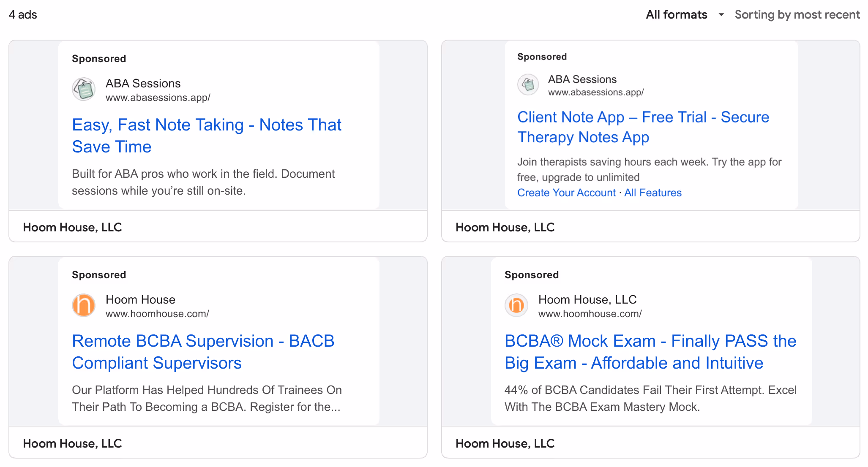Click Hoom House orange logo in Remote BCBA Supervision ad
This screenshot has width=868, height=467.
pos(84,305)
